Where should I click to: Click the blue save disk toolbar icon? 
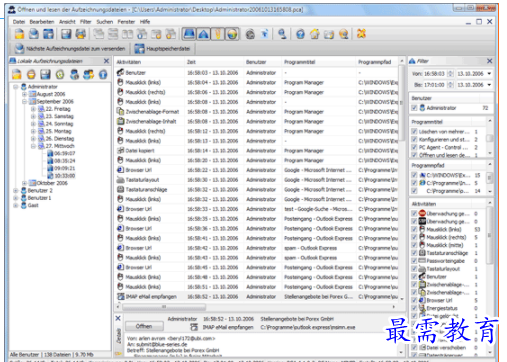click(x=66, y=34)
